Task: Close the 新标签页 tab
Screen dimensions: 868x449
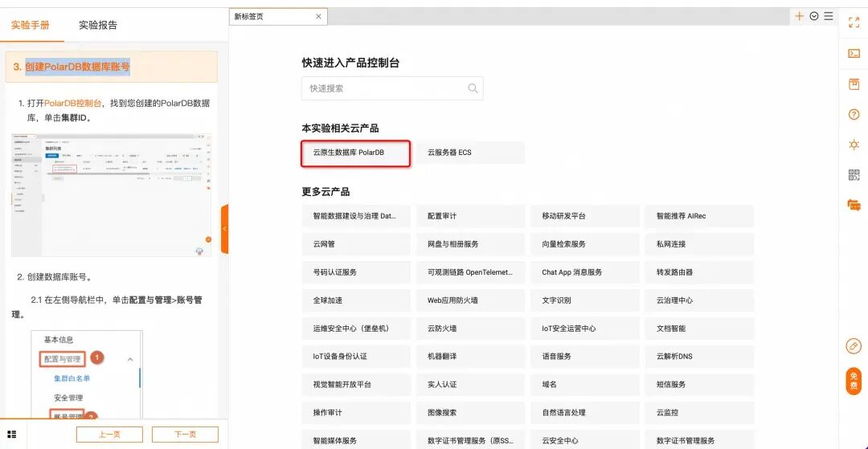Action: coord(318,17)
